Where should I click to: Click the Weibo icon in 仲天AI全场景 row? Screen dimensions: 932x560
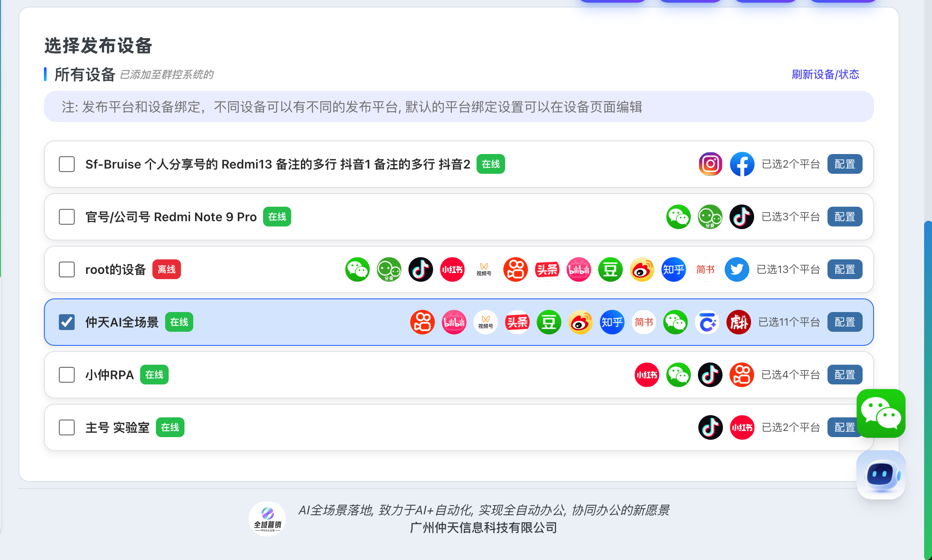[580, 322]
